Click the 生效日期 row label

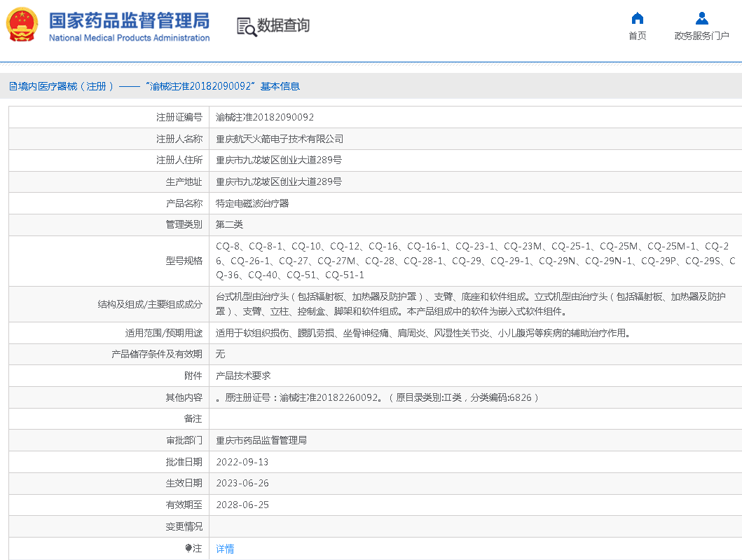click(184, 484)
